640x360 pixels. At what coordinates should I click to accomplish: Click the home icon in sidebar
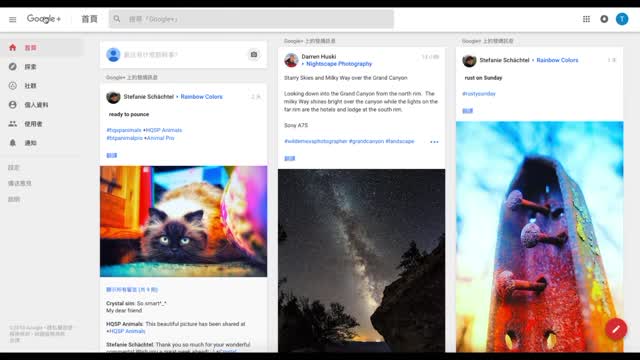[x=13, y=48]
